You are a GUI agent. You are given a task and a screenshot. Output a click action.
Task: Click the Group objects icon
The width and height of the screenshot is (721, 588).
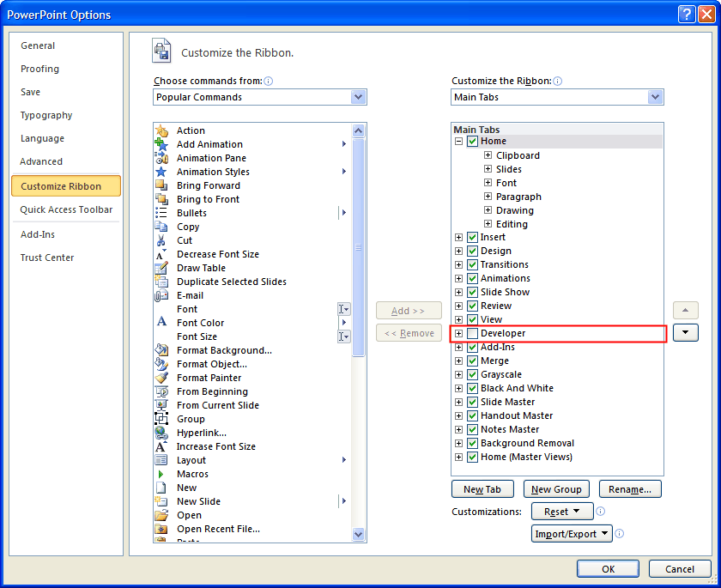point(161,419)
